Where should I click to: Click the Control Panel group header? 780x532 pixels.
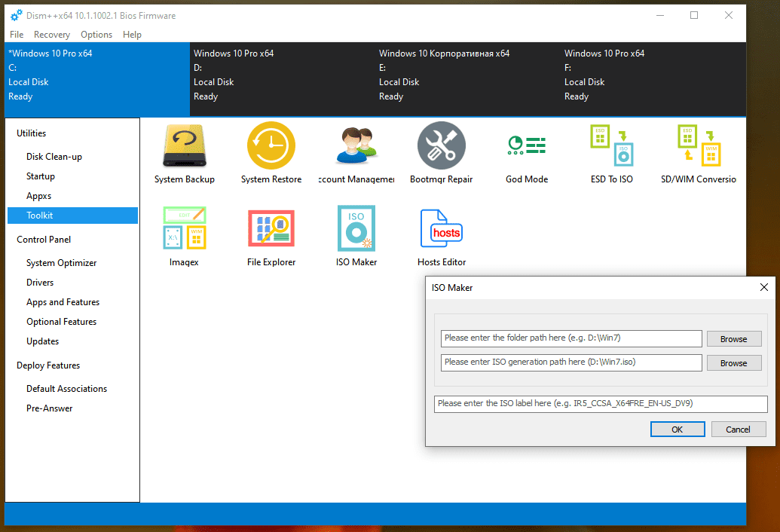(x=44, y=239)
